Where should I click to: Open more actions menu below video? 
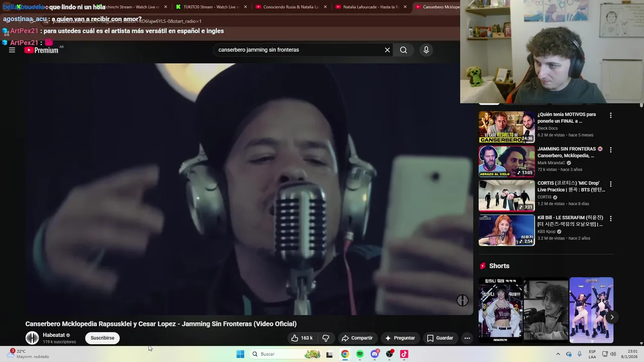coord(467,338)
